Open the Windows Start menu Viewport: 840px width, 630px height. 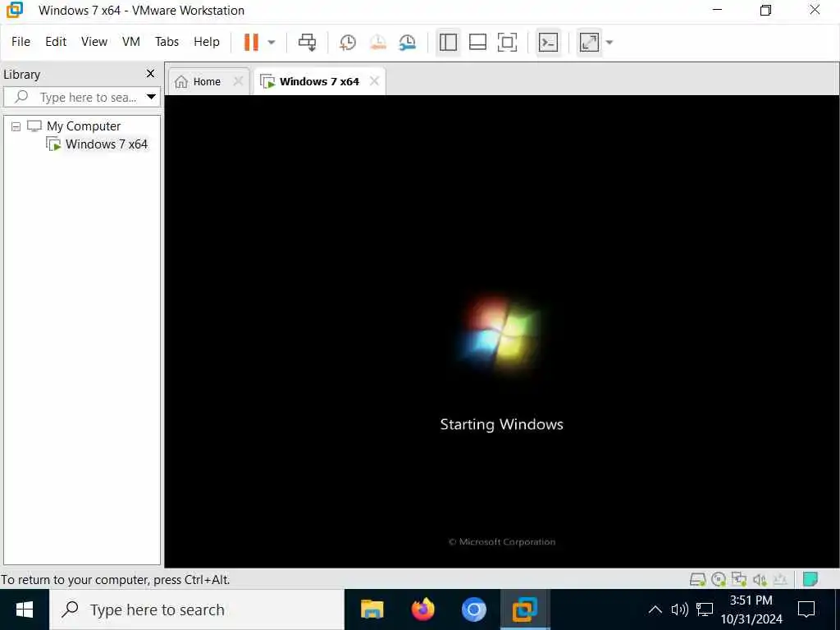(x=24, y=609)
